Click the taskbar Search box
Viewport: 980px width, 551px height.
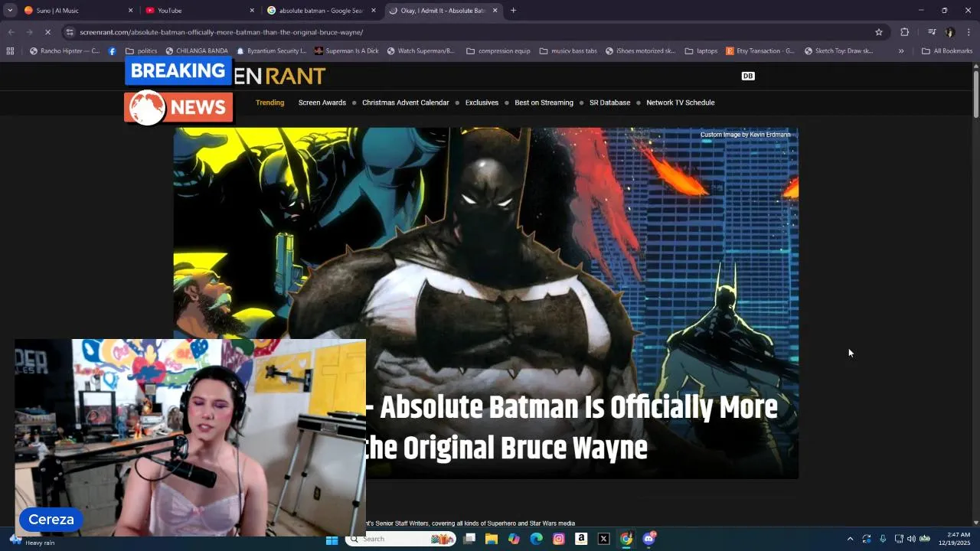[x=400, y=539]
